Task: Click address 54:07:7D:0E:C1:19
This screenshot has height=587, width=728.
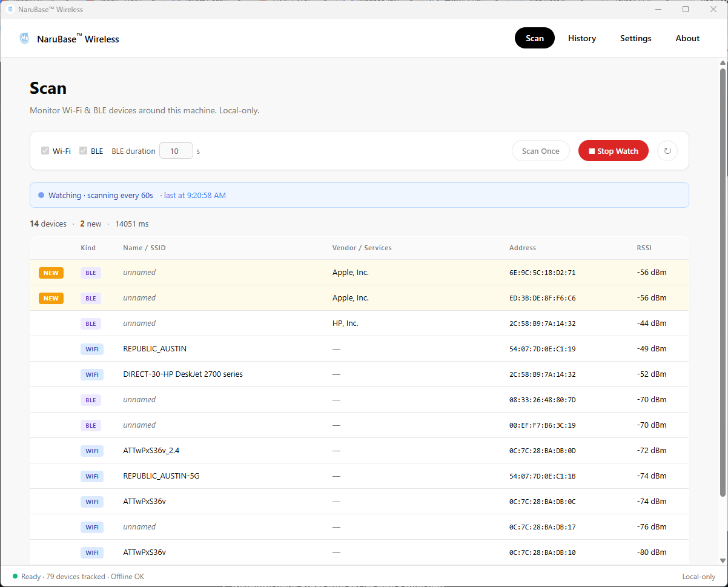Action: click(543, 349)
